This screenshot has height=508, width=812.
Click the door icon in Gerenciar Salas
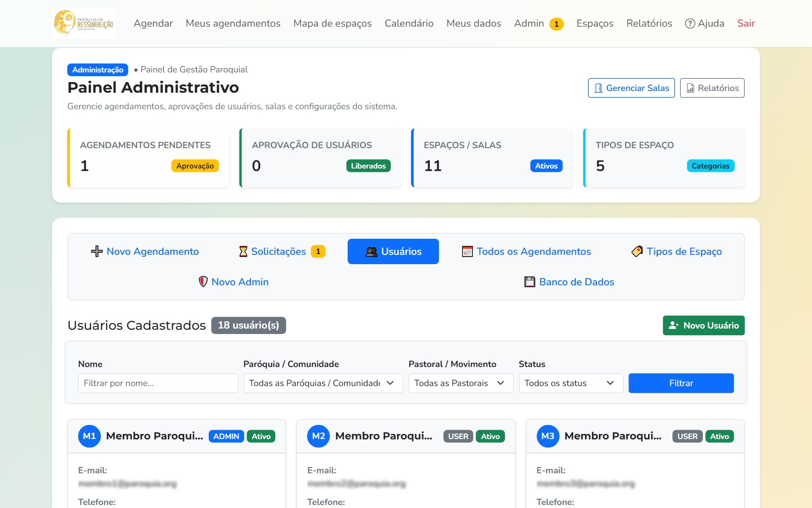click(x=598, y=88)
